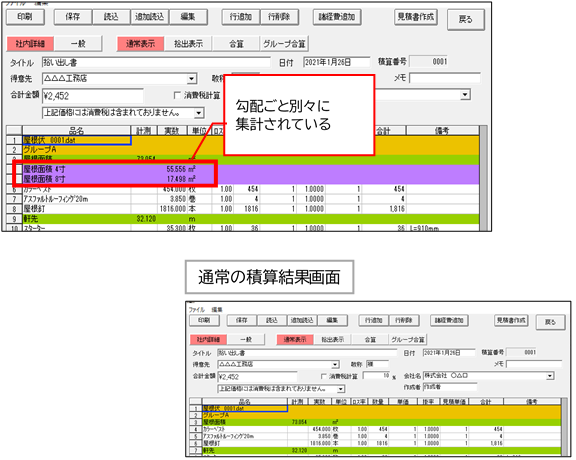576x460 pixels.
Task: Select the 屋根面積 8寸 row
Action: coord(251,179)
